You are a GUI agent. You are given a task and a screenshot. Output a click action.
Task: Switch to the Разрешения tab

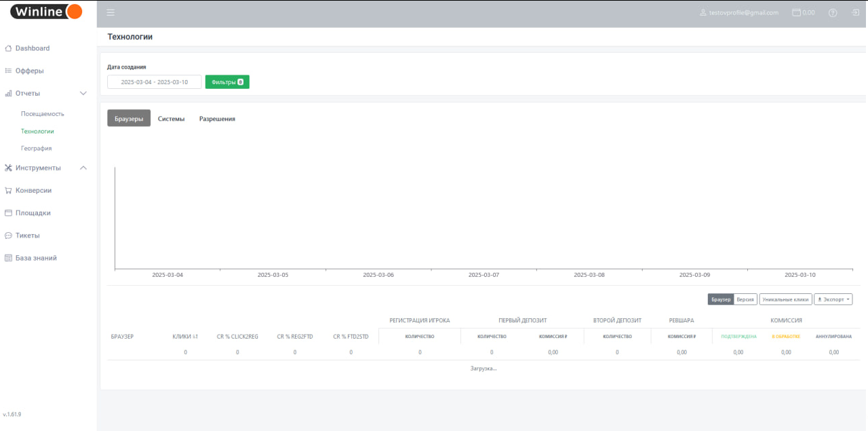(x=217, y=119)
